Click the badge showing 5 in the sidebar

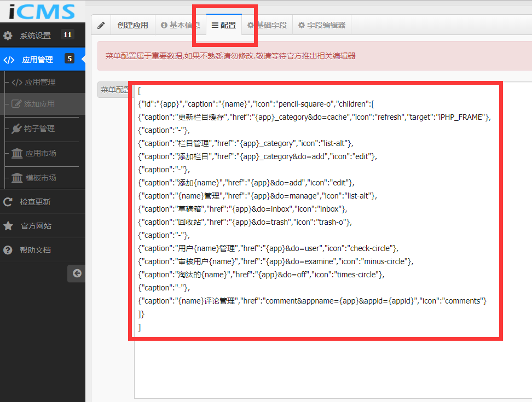click(x=70, y=59)
